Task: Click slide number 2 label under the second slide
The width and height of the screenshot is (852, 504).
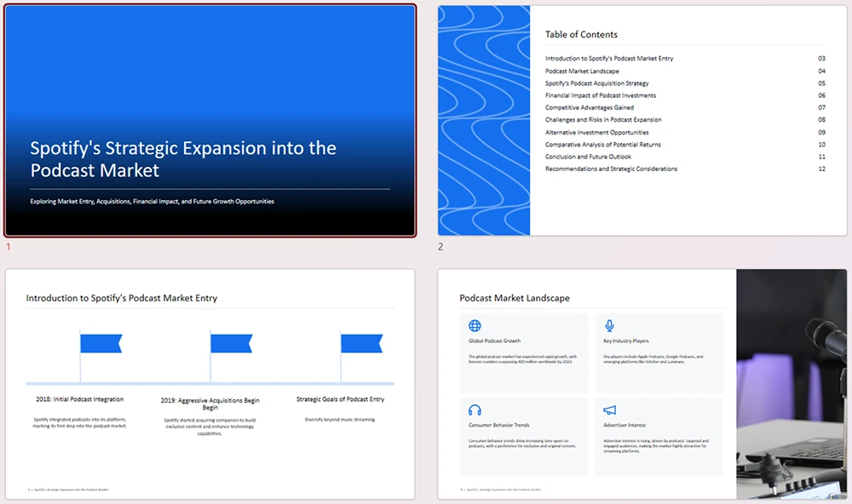Action: tap(440, 247)
